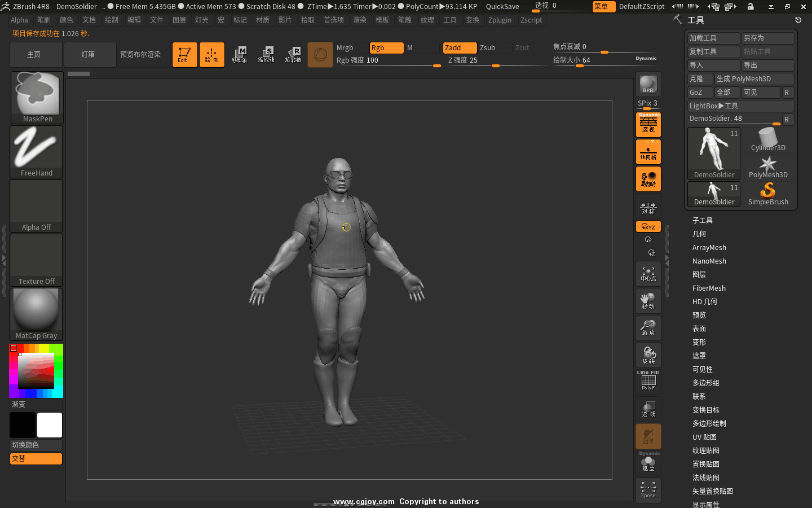The width and height of the screenshot is (812, 508).
Task: Click the Z axis rotation icon
Action: 651,253
